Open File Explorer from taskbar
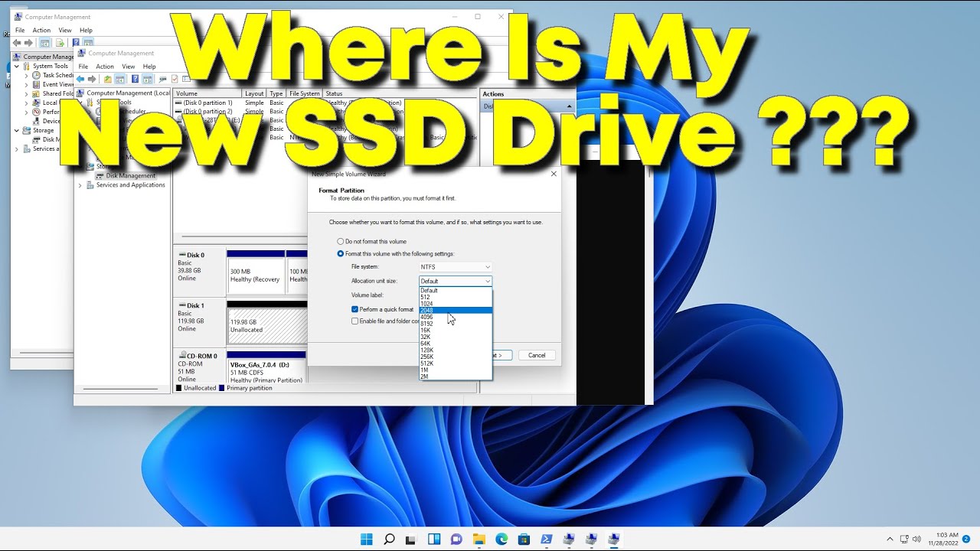The height and width of the screenshot is (551, 980). click(x=479, y=539)
